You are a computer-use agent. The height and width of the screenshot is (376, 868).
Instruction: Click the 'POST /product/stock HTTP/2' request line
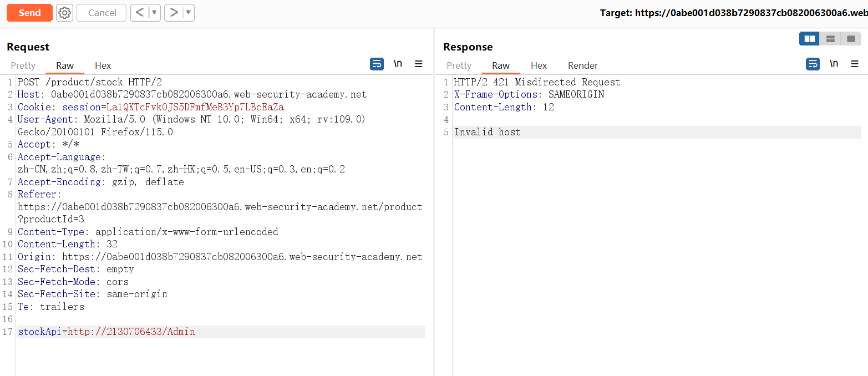90,82
